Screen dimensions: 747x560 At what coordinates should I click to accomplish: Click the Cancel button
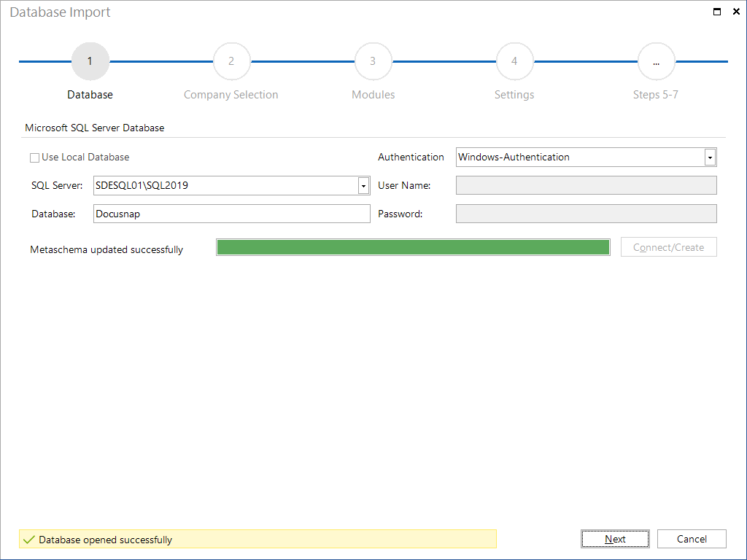pyautogui.click(x=692, y=539)
